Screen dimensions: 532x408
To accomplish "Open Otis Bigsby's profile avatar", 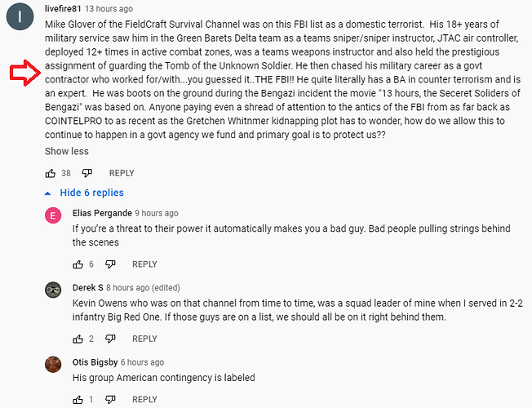I will click(53, 365).
